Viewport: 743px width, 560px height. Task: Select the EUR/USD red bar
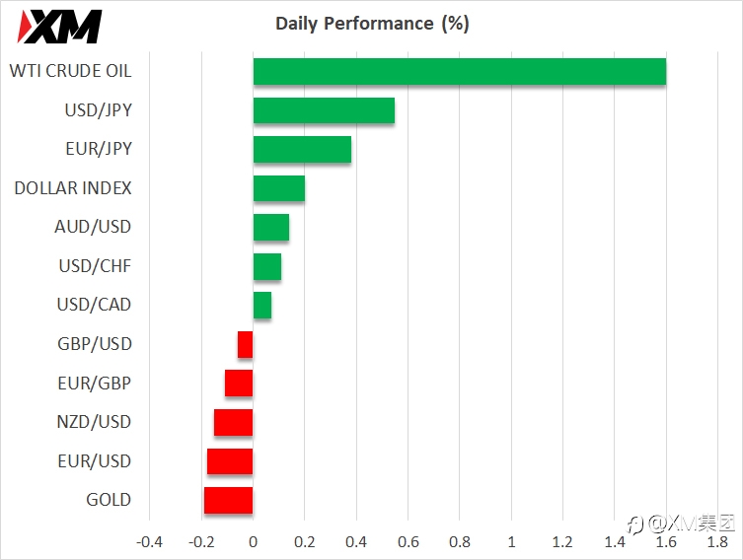point(230,461)
